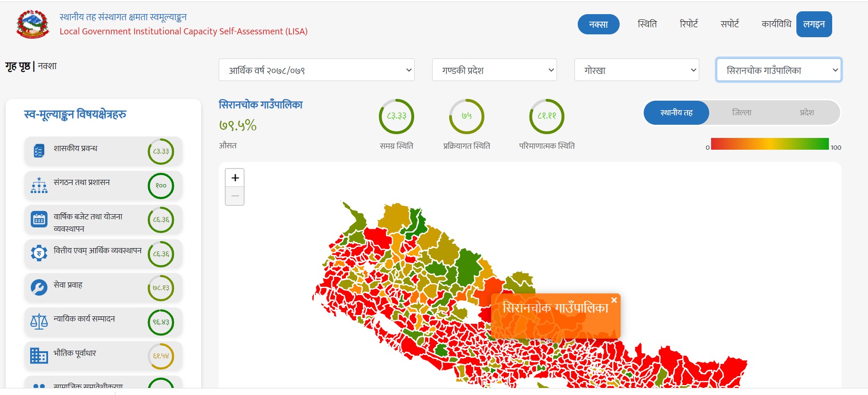Open the आर्थिक वर्ष २०७८/०७९ dropdown
The width and height of the screenshot is (868, 395).
317,70
